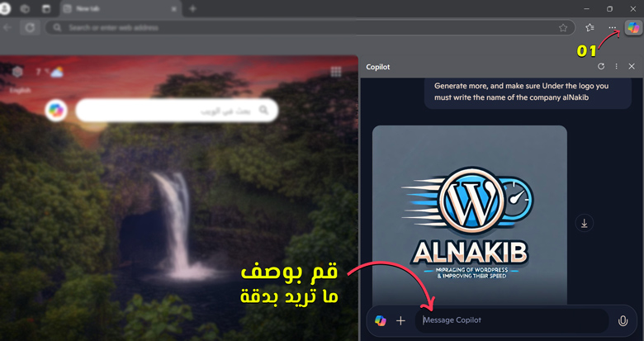Open the browser profile avatar

(x=5, y=8)
